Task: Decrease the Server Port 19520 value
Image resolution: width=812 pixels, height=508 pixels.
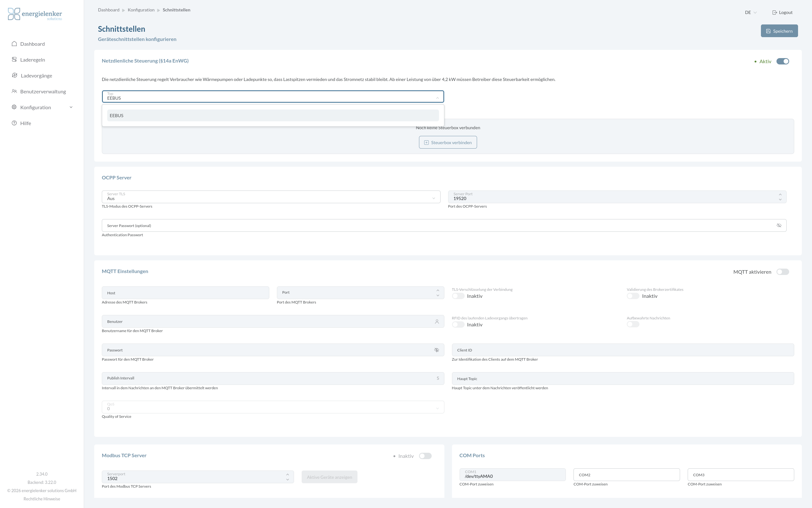Action: 780,200
